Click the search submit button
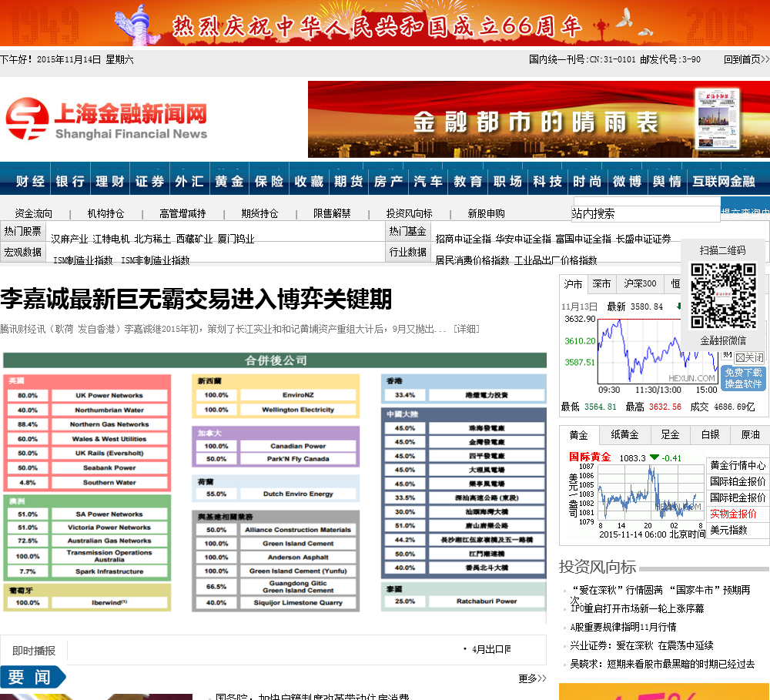770x700 pixels. click(x=745, y=209)
